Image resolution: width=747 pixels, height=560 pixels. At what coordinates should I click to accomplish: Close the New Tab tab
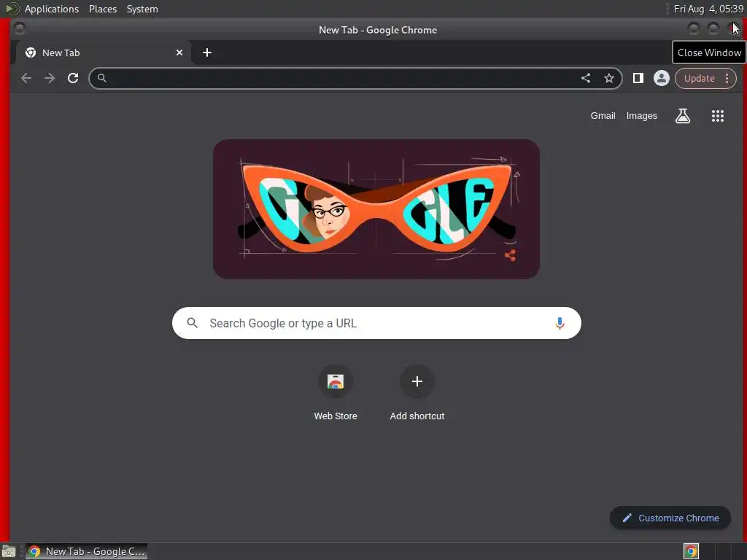pyautogui.click(x=179, y=52)
